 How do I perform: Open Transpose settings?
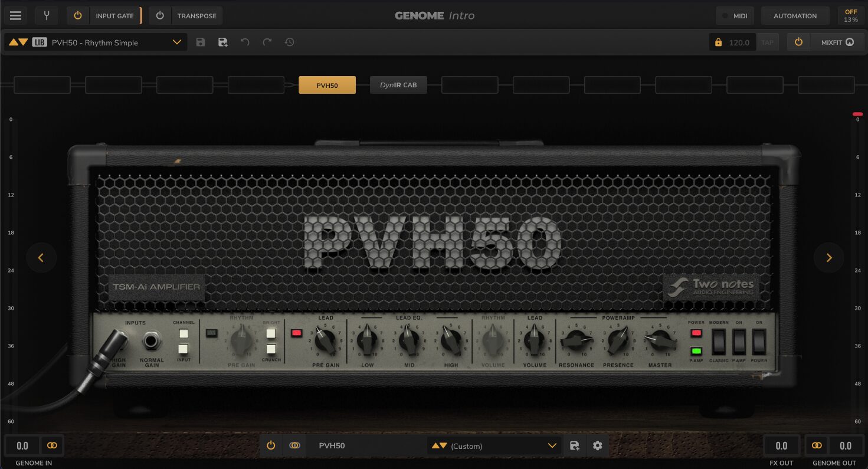coord(197,16)
